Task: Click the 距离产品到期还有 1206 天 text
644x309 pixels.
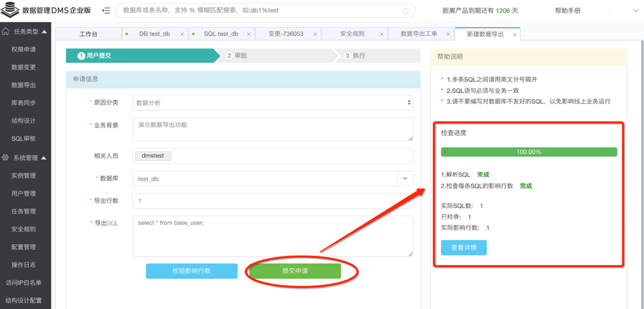Action: coord(480,11)
